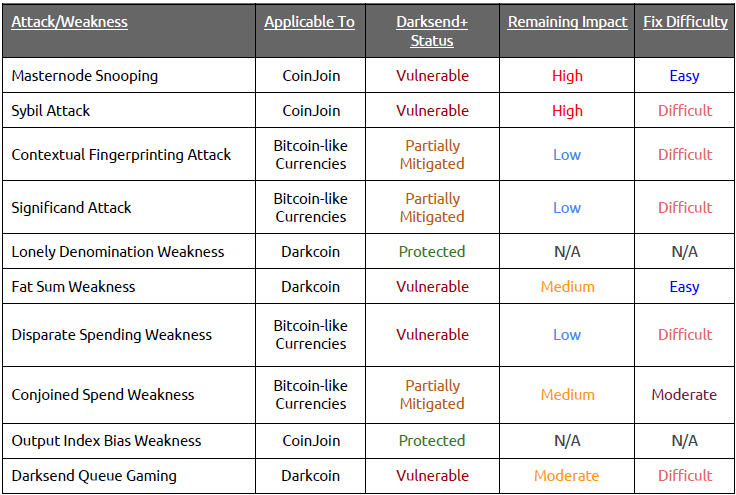This screenshot has width=736, height=495.
Task: Click the Applicable To column header
Action: click(309, 22)
